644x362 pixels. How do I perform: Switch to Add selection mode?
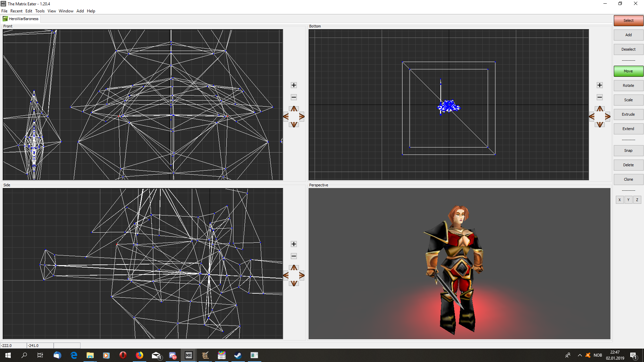click(x=629, y=35)
